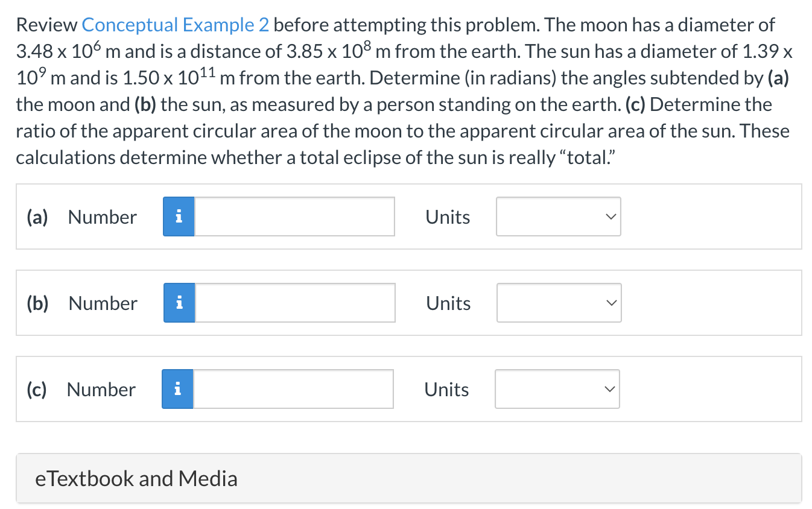The image size is (812, 509).
Task: Click the Number input field for part (b)
Action: click(294, 303)
